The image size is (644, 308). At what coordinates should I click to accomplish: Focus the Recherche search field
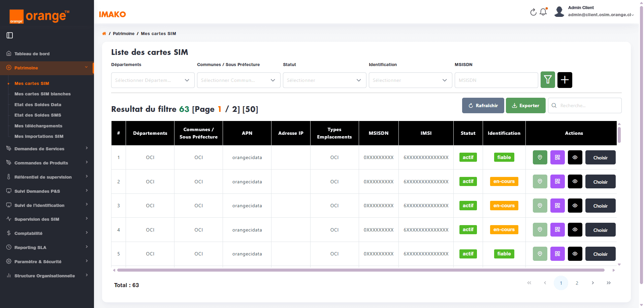(585, 105)
